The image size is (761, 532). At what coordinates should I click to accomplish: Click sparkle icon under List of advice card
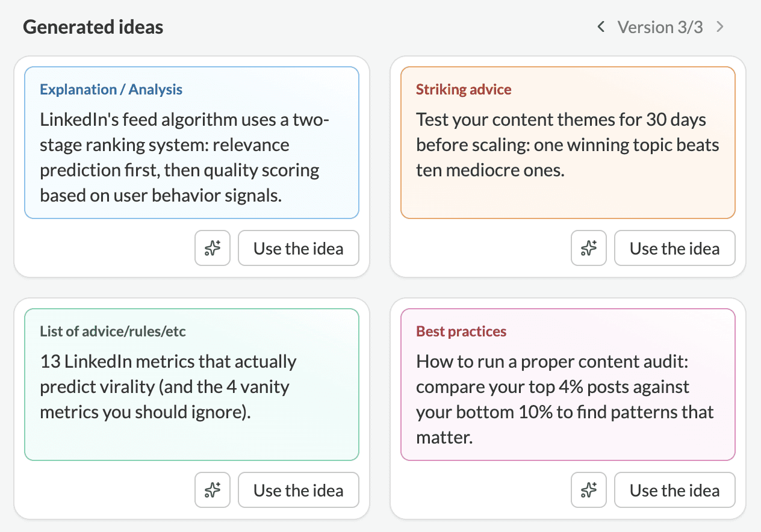pos(213,490)
